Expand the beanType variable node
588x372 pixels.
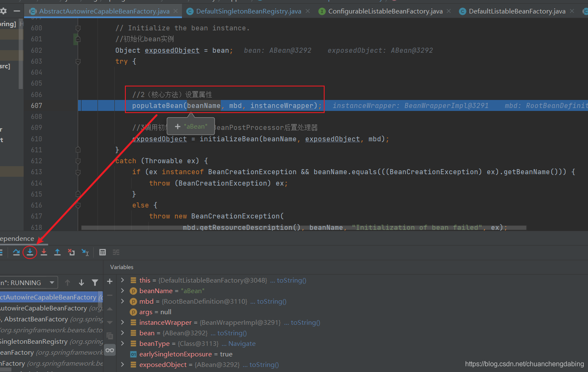pos(122,343)
